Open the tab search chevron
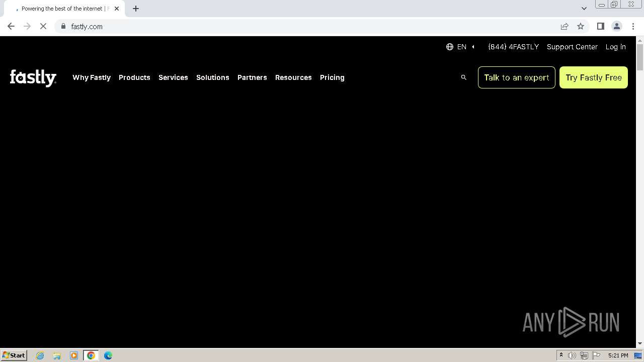This screenshot has height=362, width=644. tap(584, 9)
